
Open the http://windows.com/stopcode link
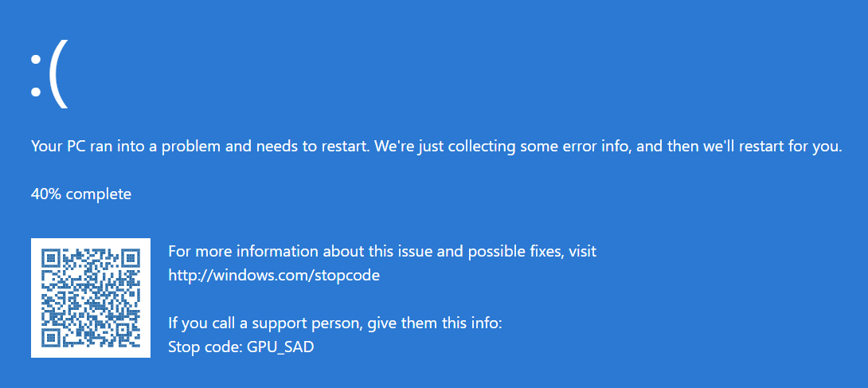[x=274, y=275]
